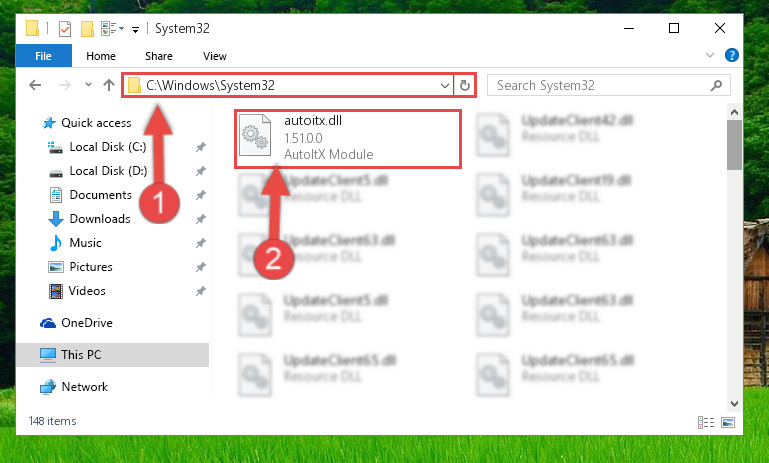Refresh the System32 folder view
The height and width of the screenshot is (463, 769).
[x=464, y=86]
